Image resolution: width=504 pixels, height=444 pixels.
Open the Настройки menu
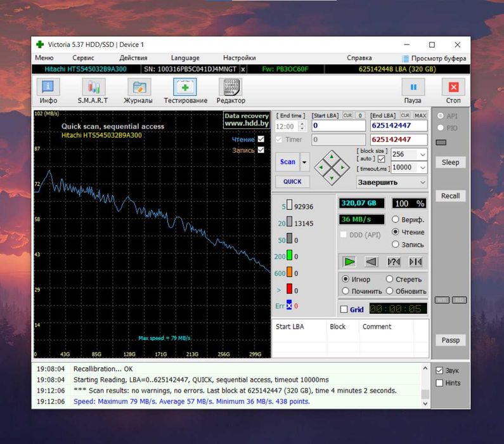[239, 58]
